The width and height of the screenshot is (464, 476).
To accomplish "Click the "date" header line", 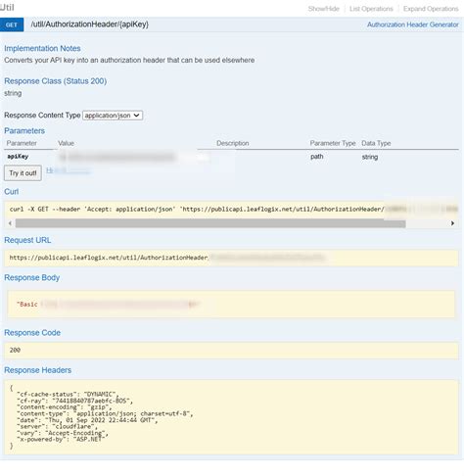I will point(87,420).
